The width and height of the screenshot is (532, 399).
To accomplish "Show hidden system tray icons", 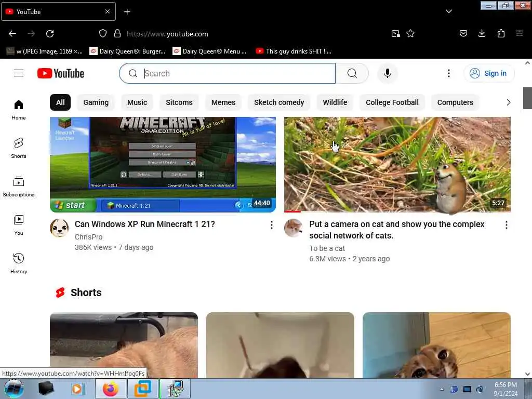I will click(x=442, y=389).
